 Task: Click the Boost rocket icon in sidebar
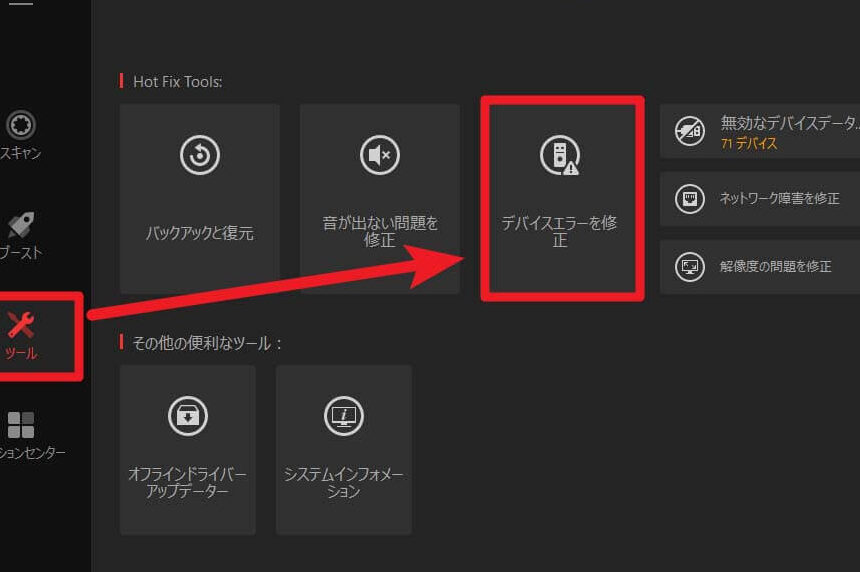point(21,225)
